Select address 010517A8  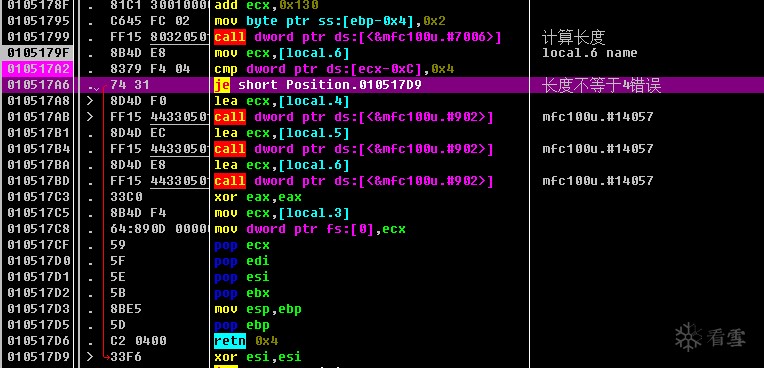(38, 101)
